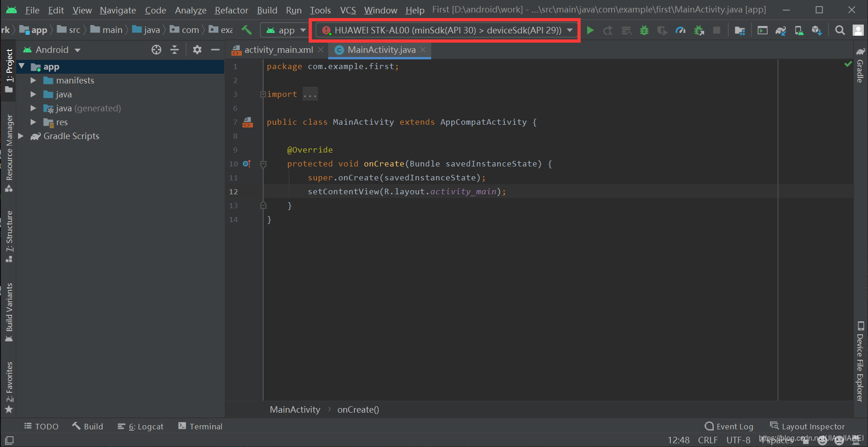868x447 pixels.
Task: Click the scroll-from-source target icon
Action: coord(156,50)
